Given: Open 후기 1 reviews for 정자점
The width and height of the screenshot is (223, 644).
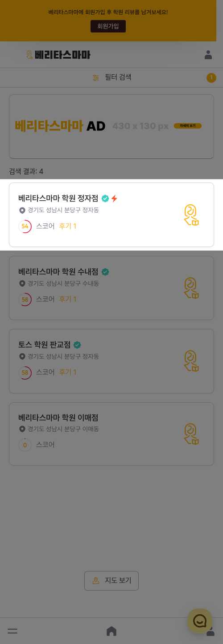Looking at the screenshot, I should [x=68, y=226].
